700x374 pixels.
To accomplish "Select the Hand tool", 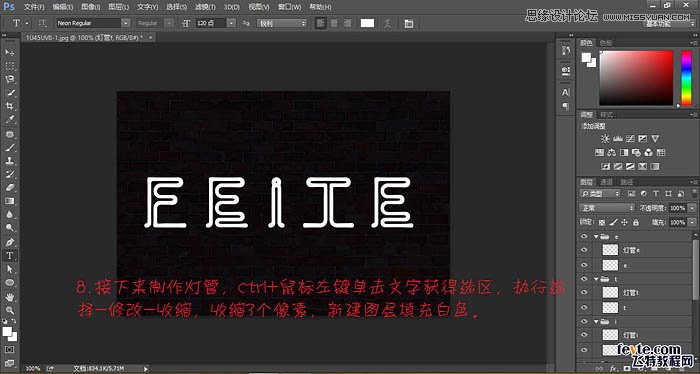I will pos(9,297).
